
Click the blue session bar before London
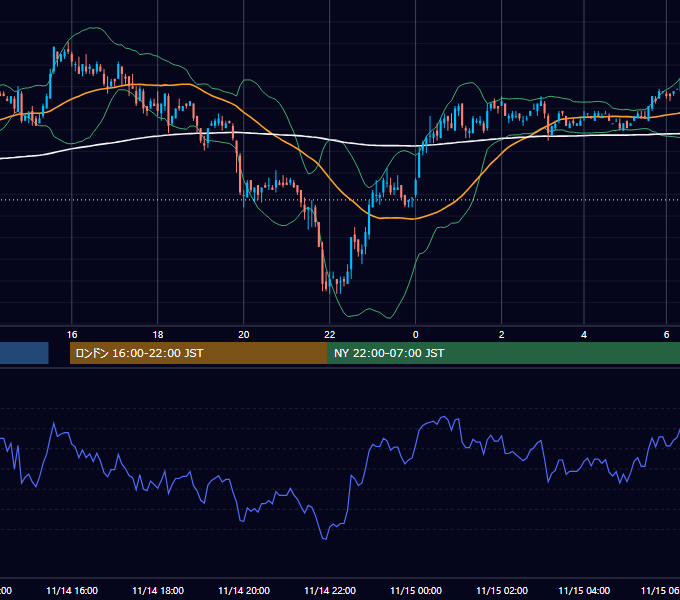click(x=24, y=353)
